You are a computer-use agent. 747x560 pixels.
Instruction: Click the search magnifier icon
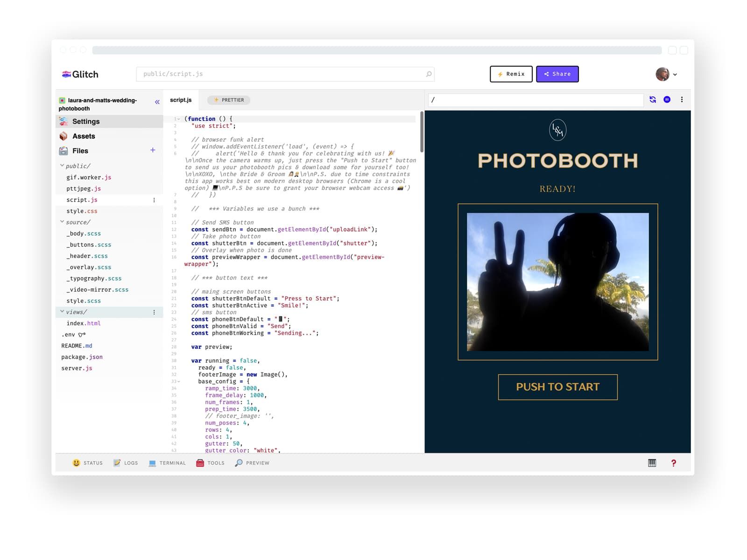[x=429, y=74]
